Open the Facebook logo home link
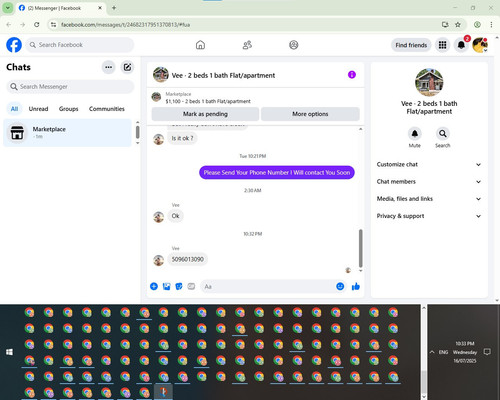 pos(14,45)
